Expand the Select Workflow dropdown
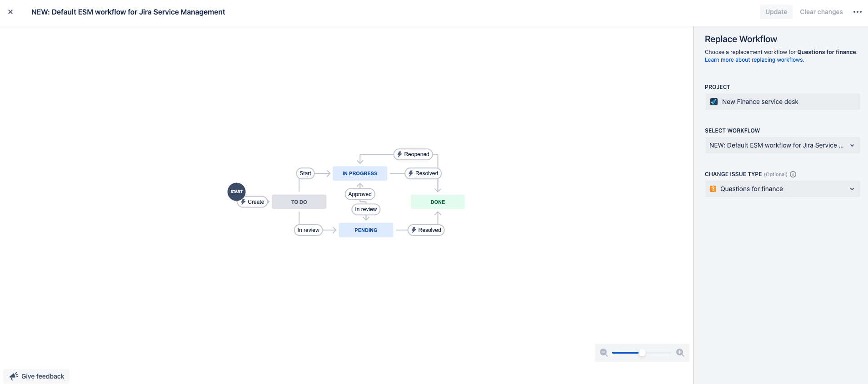 click(x=783, y=145)
